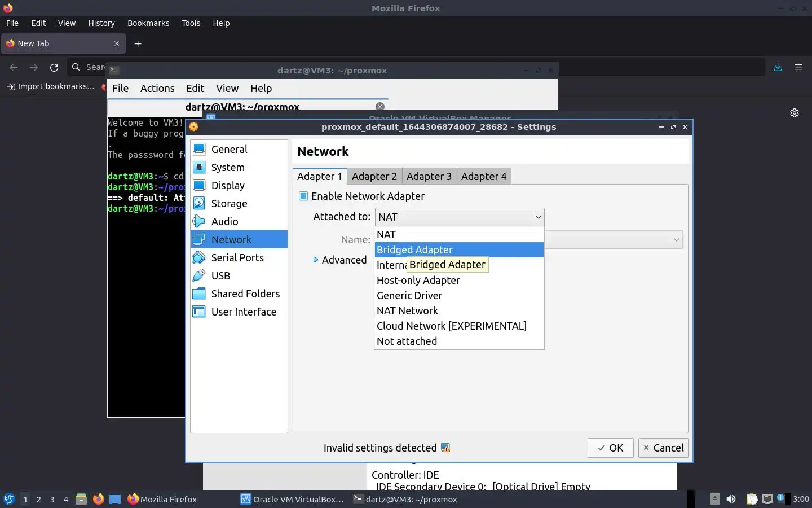Open the terminal View menu
The width and height of the screenshot is (812, 508).
coord(227,88)
